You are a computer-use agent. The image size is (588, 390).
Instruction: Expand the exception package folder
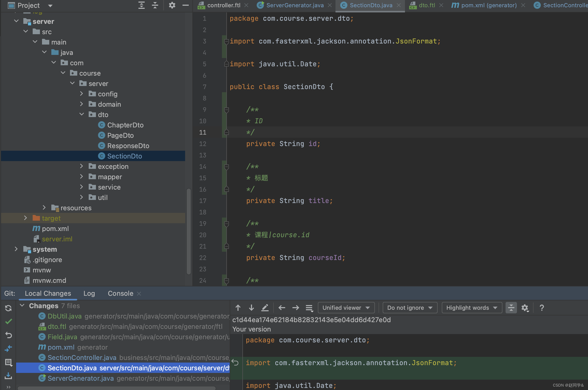[81, 167]
